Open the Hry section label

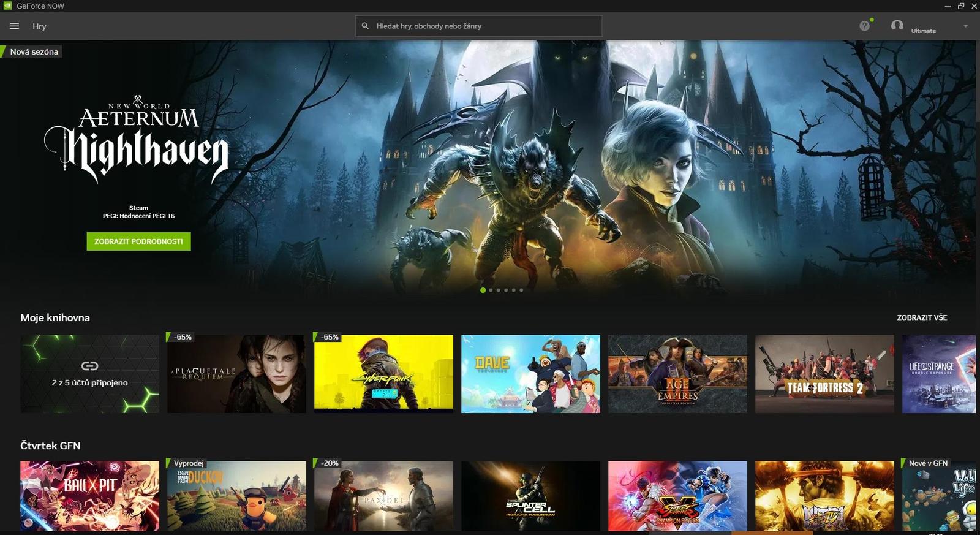pyautogui.click(x=39, y=26)
